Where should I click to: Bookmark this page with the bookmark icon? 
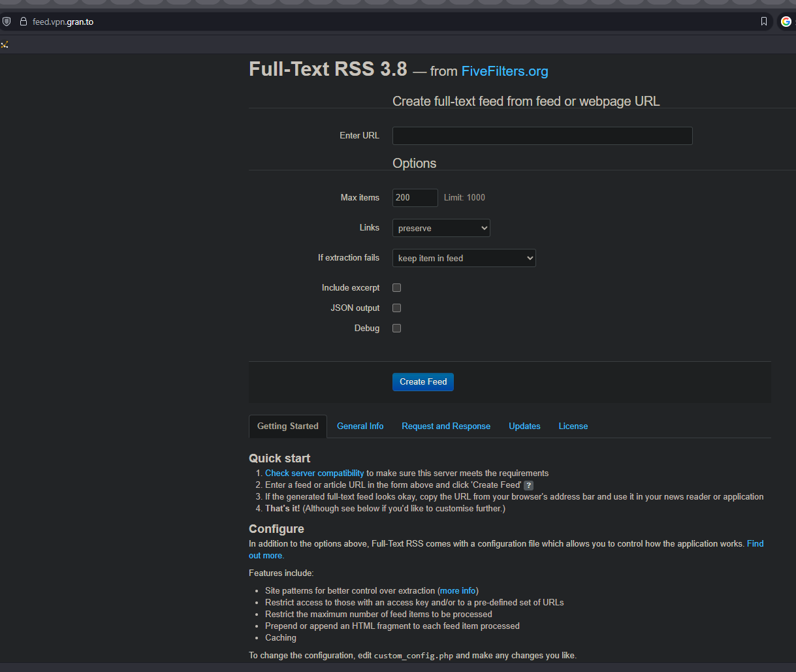tap(764, 22)
